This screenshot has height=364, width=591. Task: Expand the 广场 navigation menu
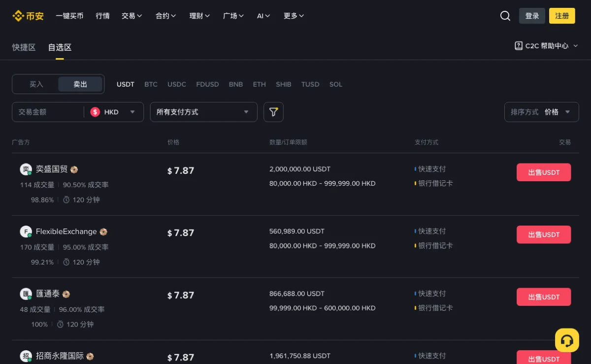[x=233, y=16]
